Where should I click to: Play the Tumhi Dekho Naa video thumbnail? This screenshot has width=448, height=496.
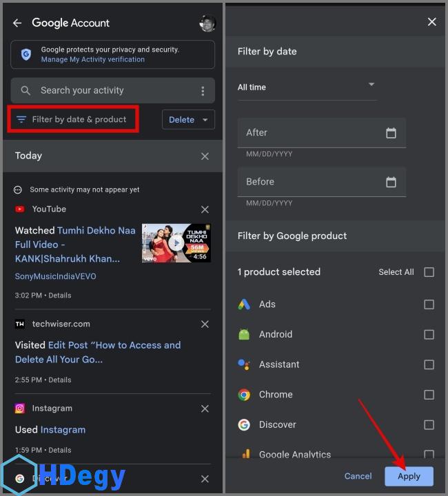[x=176, y=242]
